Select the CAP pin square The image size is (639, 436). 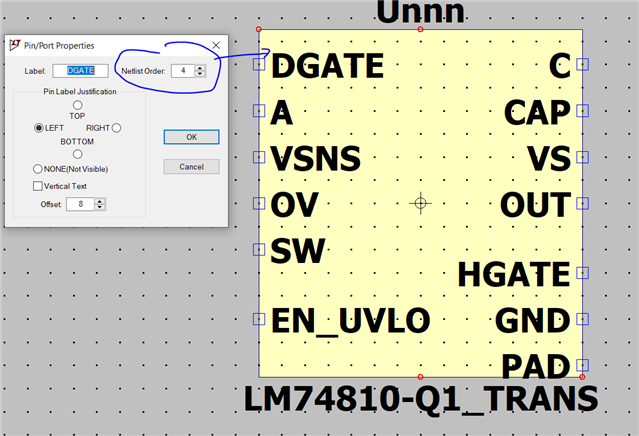point(582,110)
